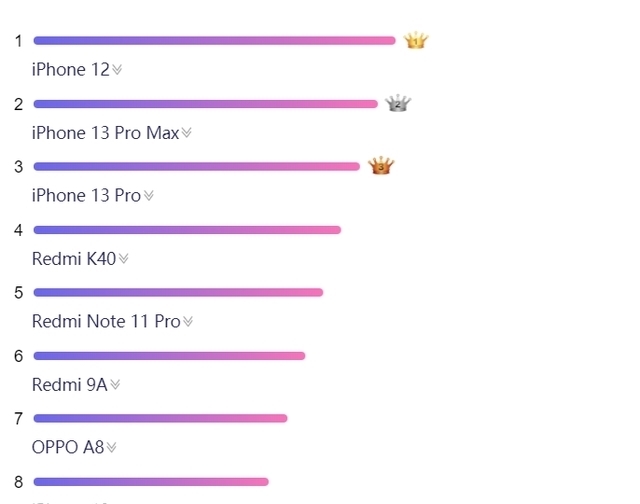Viewport: 640px width, 504px height.
Task: Click the silver second-place crown icon
Action: click(x=398, y=103)
